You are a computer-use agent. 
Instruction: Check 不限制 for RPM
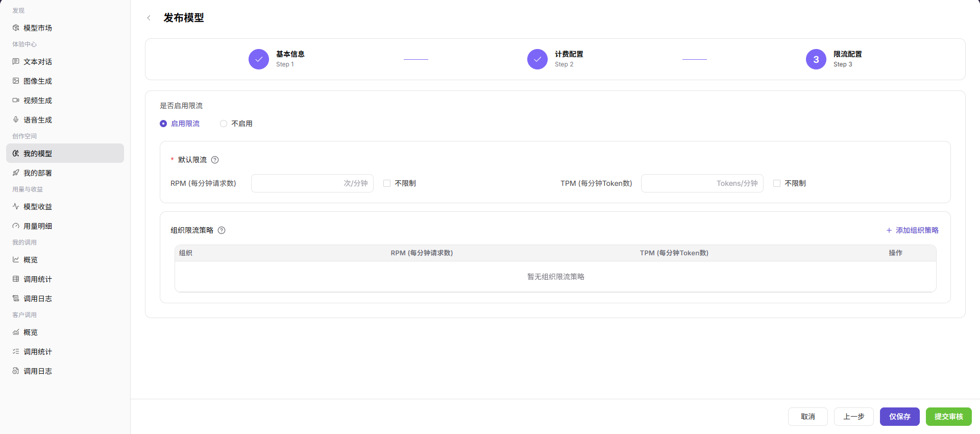pos(387,183)
